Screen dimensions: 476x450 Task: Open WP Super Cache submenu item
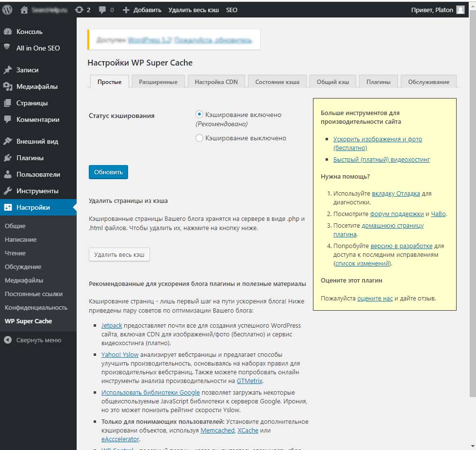(29, 321)
